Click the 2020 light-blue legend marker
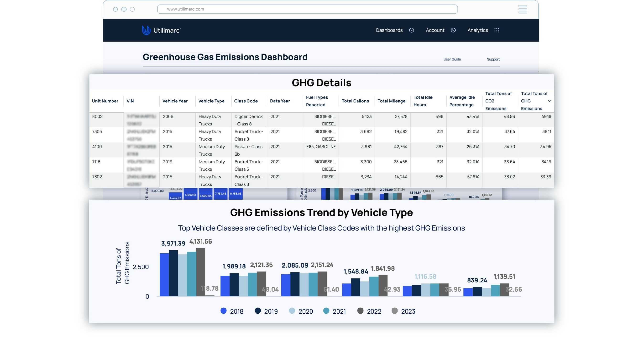The image size is (644, 338). pos(292,311)
